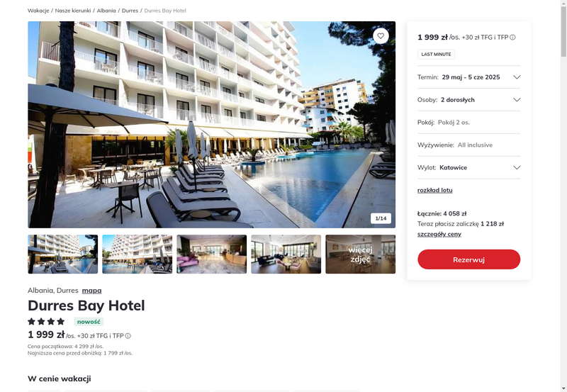This screenshot has height=392, width=567.
Task: Expand the Termin date dropdown
Action: click(468, 77)
